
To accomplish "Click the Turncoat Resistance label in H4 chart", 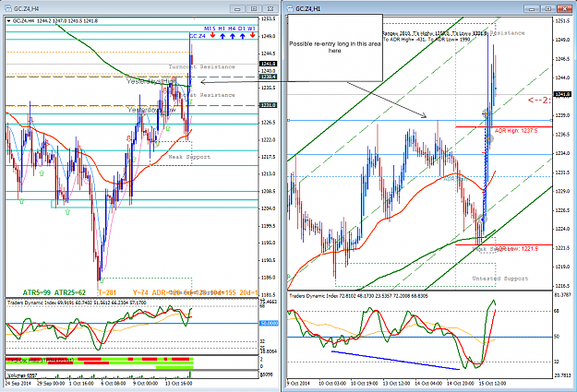I will point(201,67).
